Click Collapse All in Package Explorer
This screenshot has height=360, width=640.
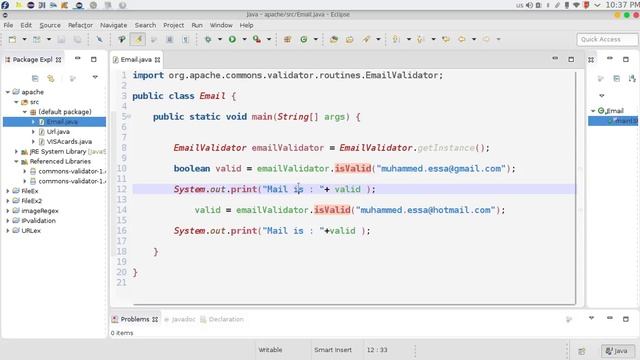pyautogui.click(x=35, y=78)
